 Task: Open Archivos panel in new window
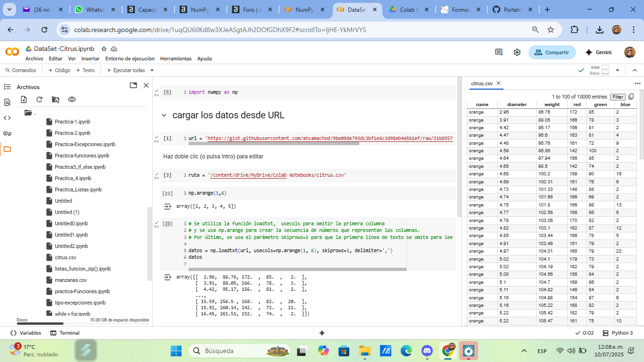pyautogui.click(x=133, y=85)
